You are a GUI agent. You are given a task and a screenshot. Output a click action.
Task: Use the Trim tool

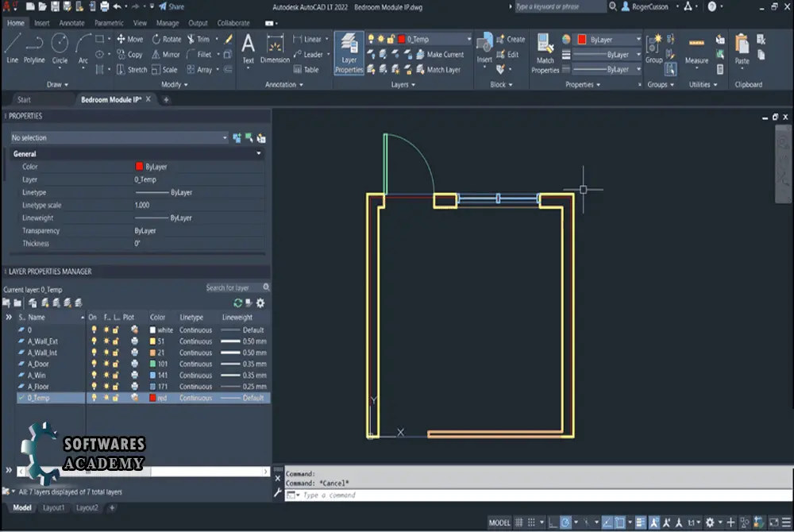[198, 39]
